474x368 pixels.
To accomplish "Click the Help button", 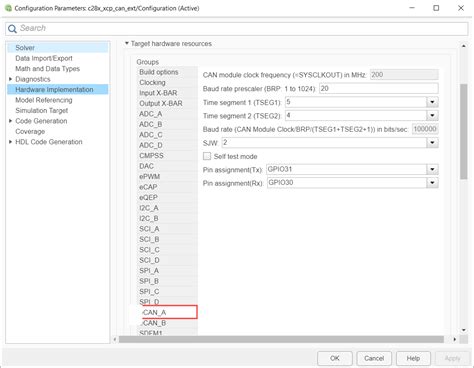I will [x=413, y=358].
